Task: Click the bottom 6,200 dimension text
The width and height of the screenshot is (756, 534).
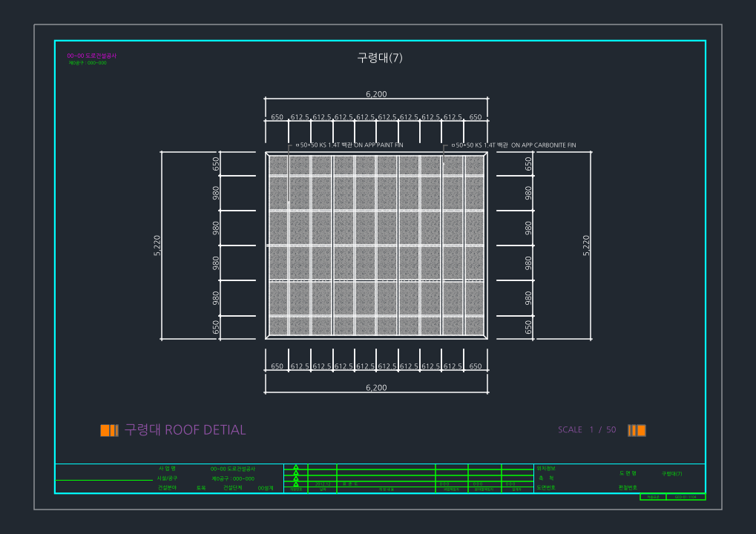Action: [x=376, y=387]
